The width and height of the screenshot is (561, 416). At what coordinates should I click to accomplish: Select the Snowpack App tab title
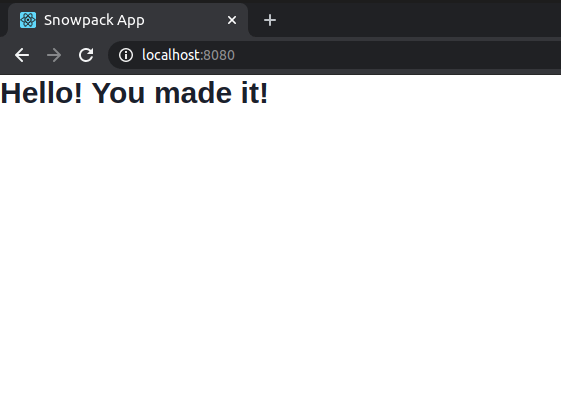pos(94,20)
